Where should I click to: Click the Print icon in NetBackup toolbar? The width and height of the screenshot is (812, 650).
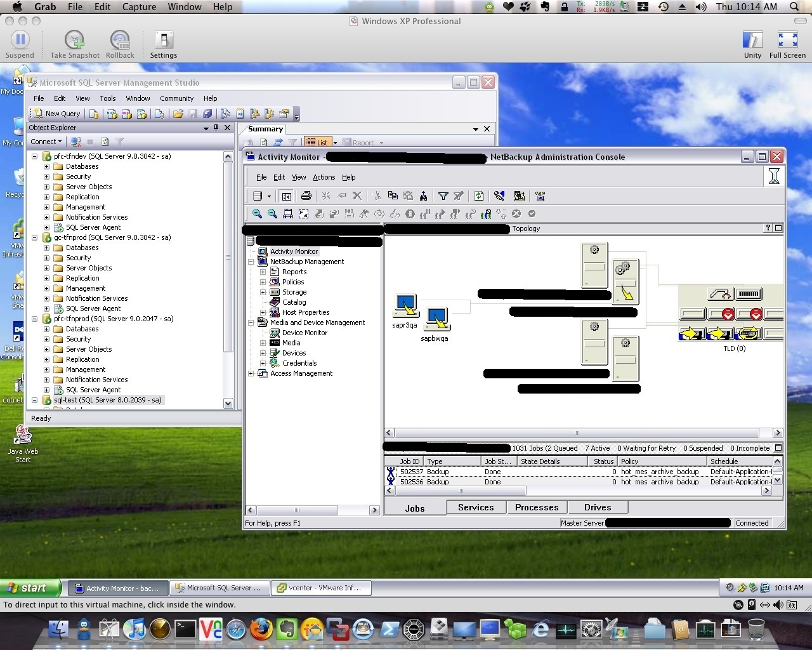point(306,196)
